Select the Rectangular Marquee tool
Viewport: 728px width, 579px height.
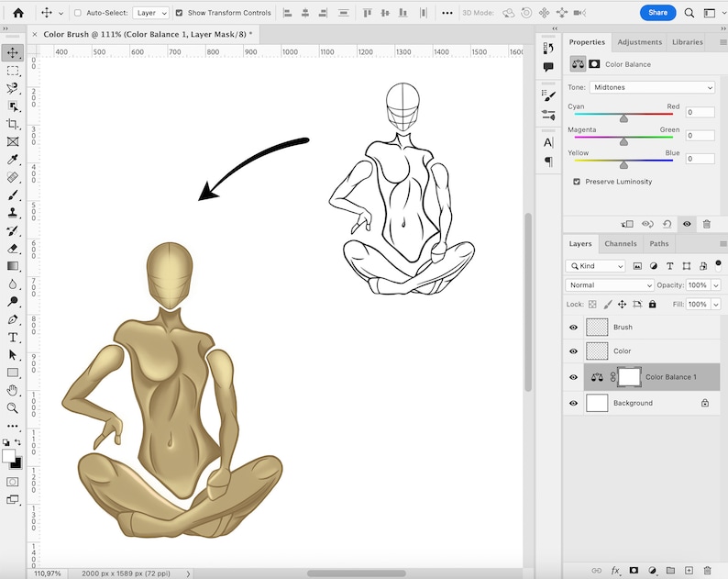[x=13, y=71]
